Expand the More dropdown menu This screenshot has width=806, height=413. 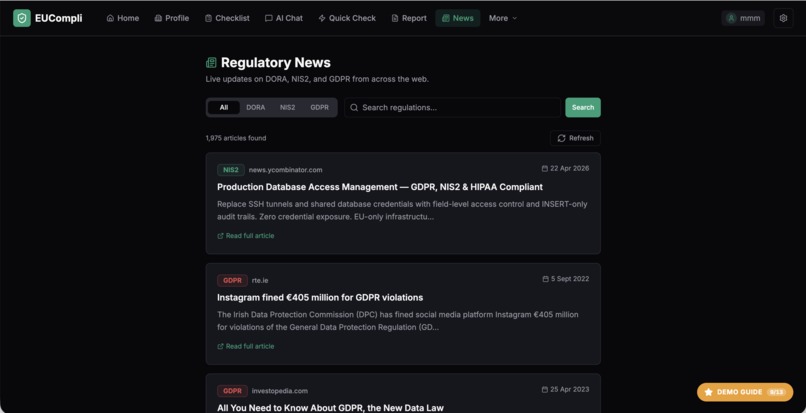(x=503, y=18)
